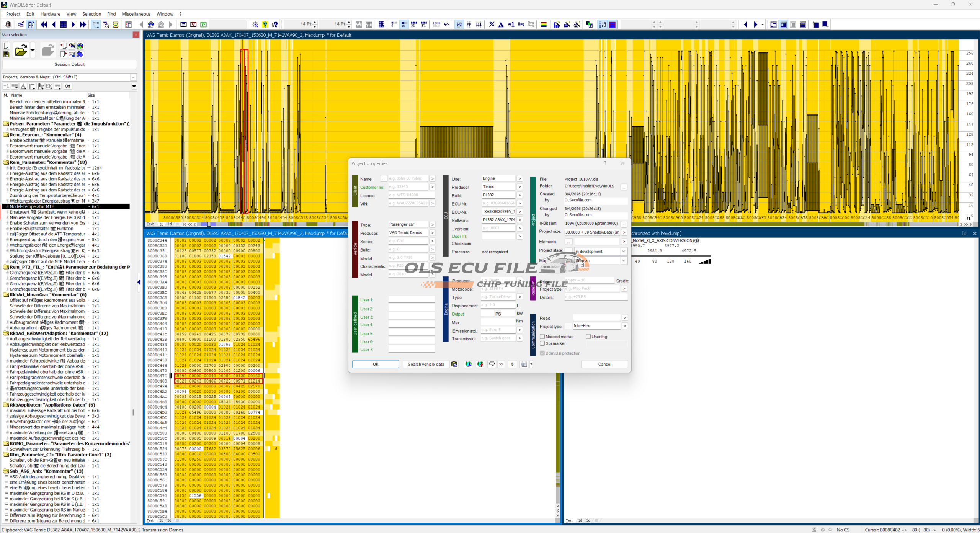Check the Spi marker checkbox
Image resolution: width=980 pixels, height=533 pixels.
pyautogui.click(x=542, y=343)
